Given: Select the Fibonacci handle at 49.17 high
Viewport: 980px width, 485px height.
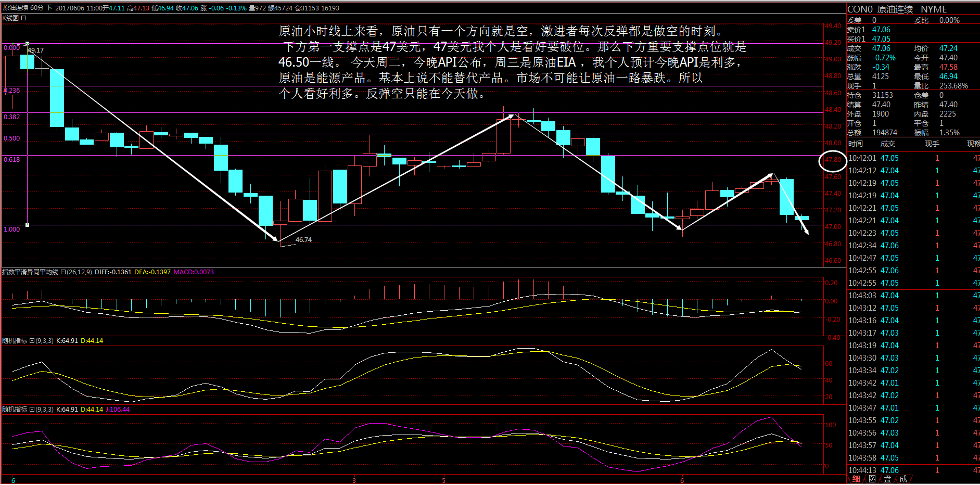Looking at the screenshot, I should [x=27, y=44].
